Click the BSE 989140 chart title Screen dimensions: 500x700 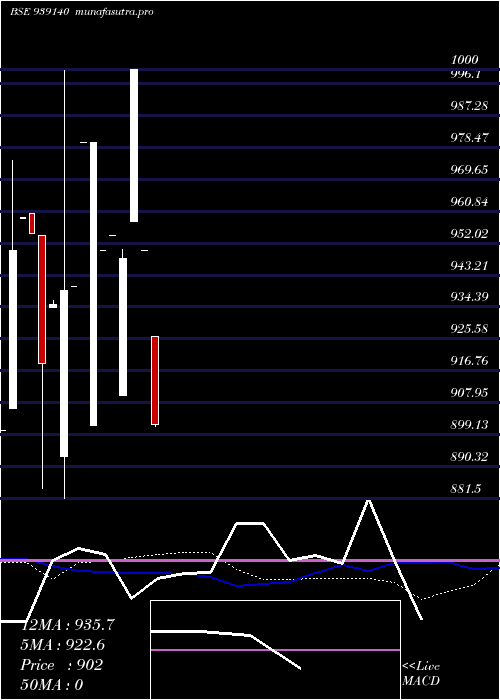pyautogui.click(x=39, y=12)
